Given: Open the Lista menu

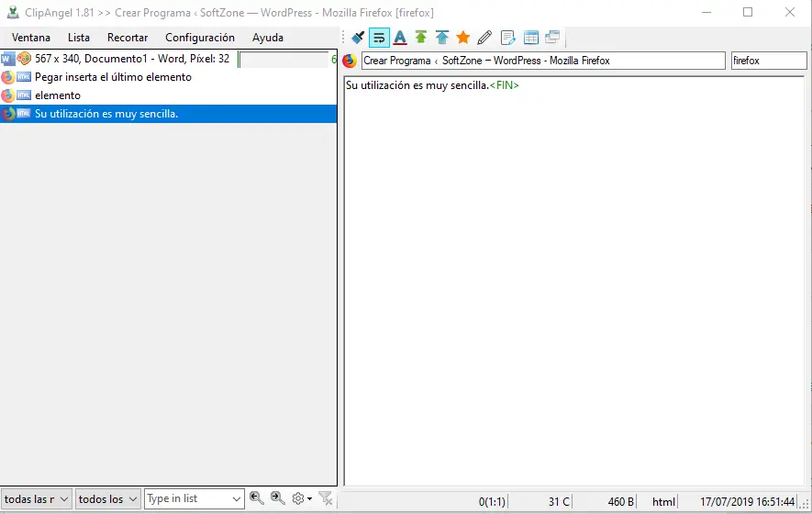Looking at the screenshot, I should coord(79,38).
